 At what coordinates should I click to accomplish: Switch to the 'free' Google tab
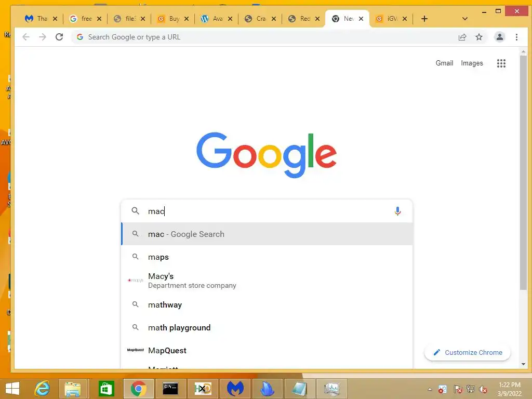(x=81, y=19)
